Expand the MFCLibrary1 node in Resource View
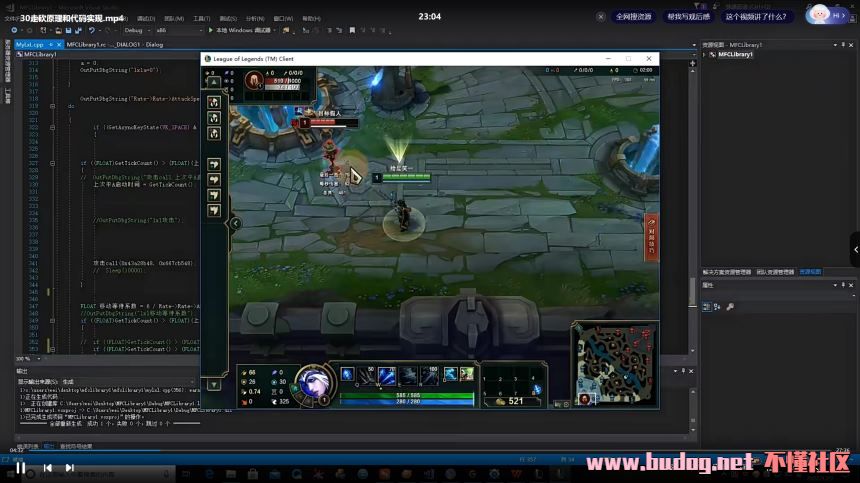This screenshot has width=860, height=483. coord(704,54)
